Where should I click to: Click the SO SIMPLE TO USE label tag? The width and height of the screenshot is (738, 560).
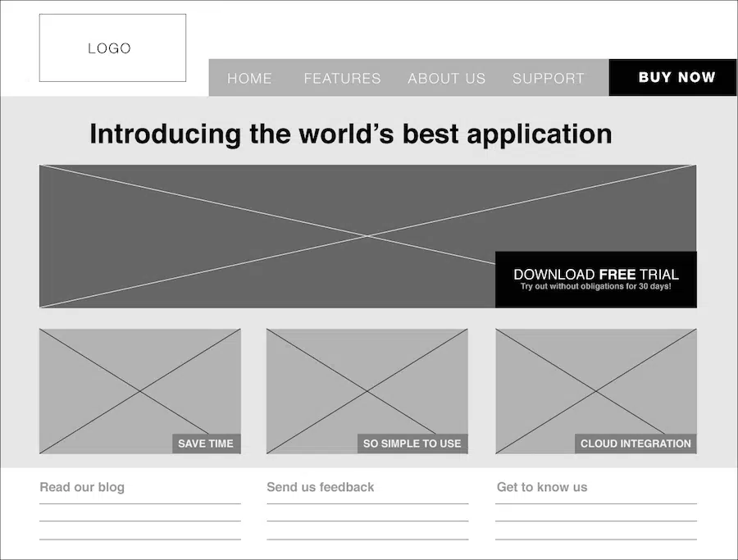pyautogui.click(x=412, y=443)
